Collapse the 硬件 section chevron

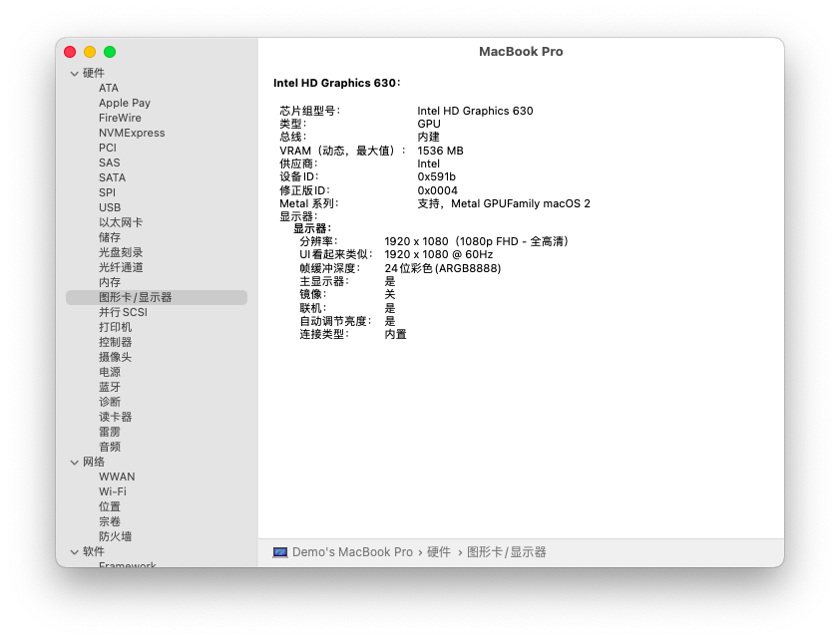tap(75, 74)
